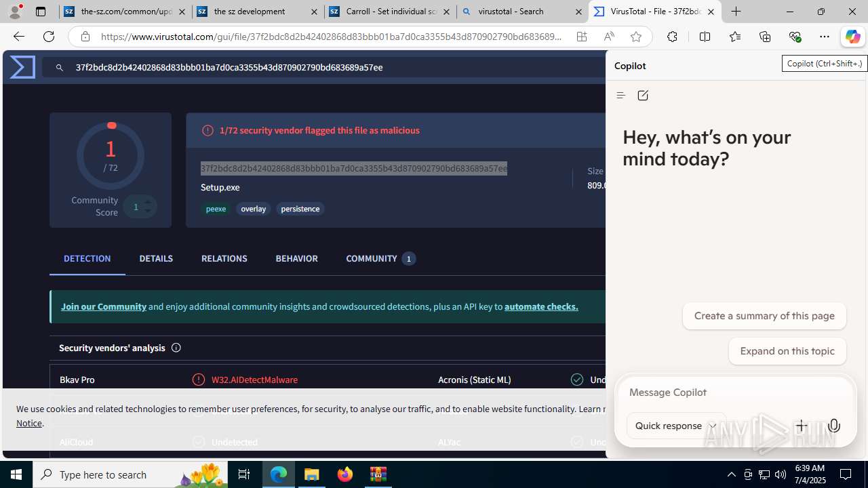The image size is (868, 488).
Task: Click the VirusTotal logo icon
Action: tap(22, 67)
